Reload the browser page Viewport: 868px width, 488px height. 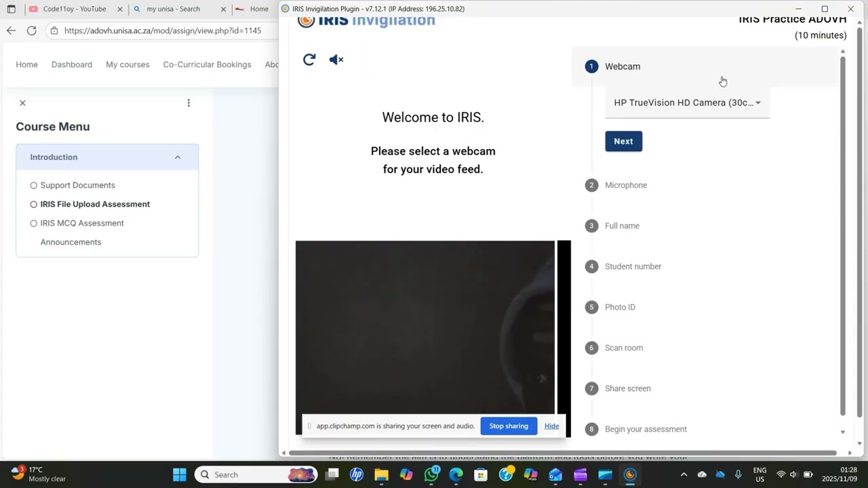(31, 30)
